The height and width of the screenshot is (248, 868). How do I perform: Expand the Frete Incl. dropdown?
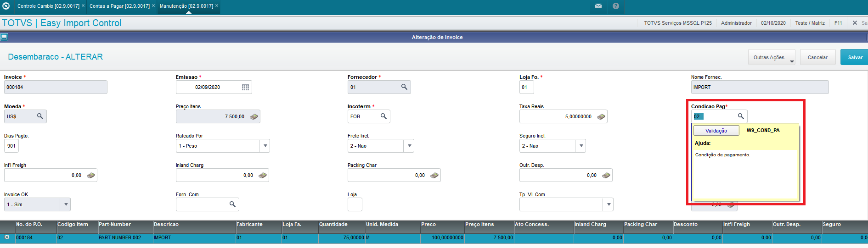[x=409, y=146]
